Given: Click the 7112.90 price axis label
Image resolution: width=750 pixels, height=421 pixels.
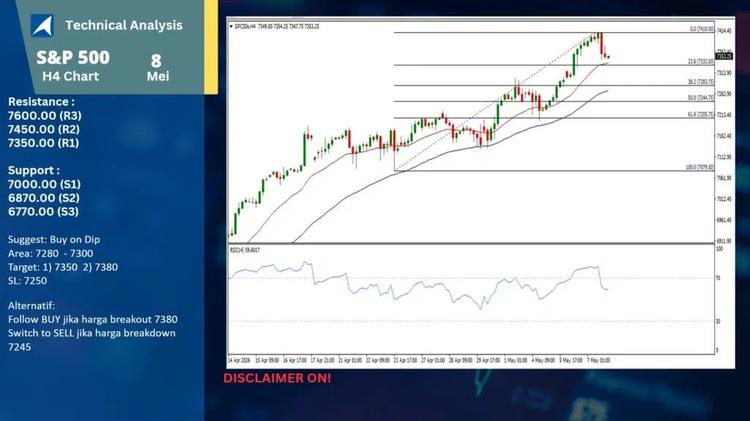Looking at the screenshot, I should (724, 157).
